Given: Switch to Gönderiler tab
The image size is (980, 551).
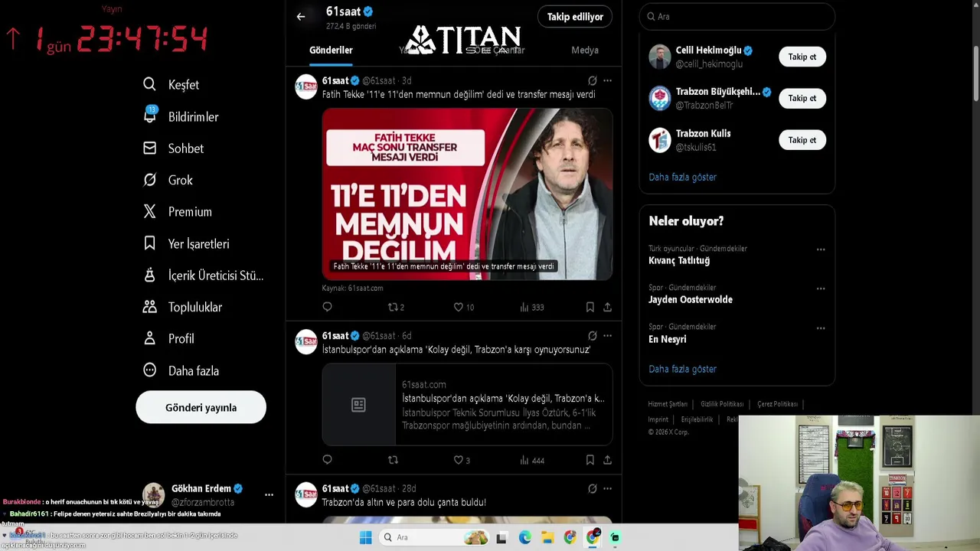Looking at the screenshot, I should coord(331,51).
